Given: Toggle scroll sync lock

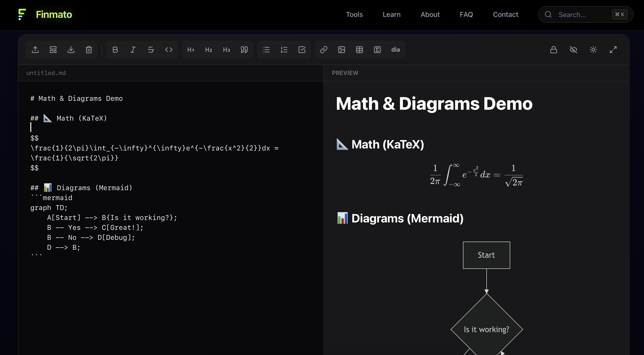Looking at the screenshot, I should click(553, 50).
